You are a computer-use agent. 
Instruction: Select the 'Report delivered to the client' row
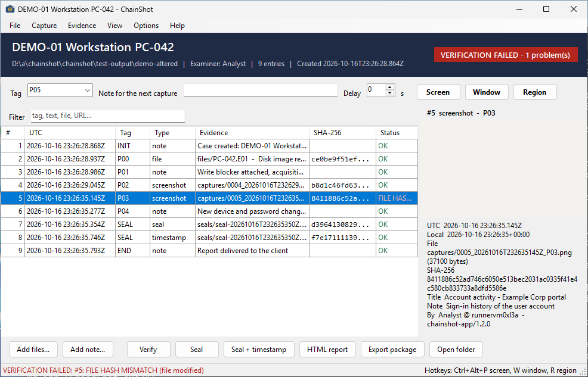(x=209, y=251)
